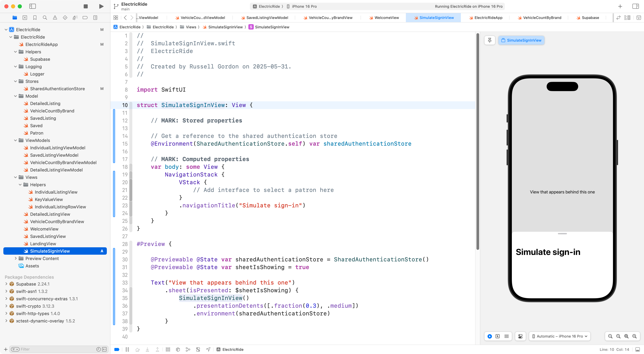Switch to the ElectricRideApp tab
Screen dimensions: 644x354
pyautogui.click(x=486, y=17)
